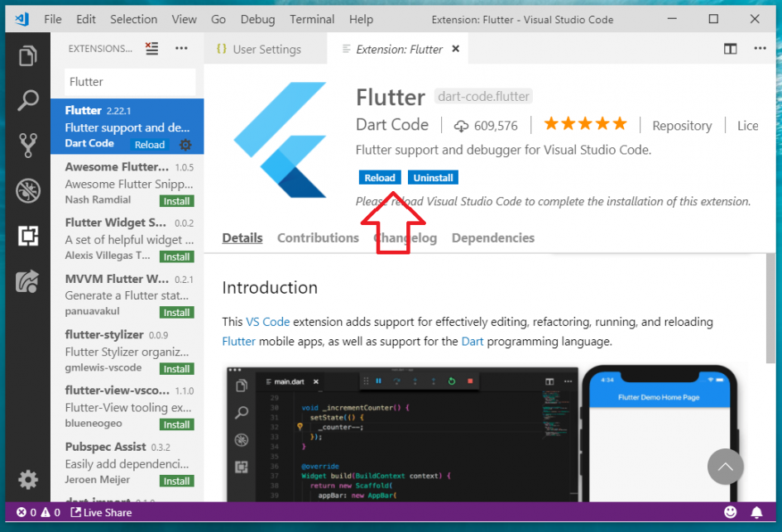Open the Source Control icon

point(28,144)
